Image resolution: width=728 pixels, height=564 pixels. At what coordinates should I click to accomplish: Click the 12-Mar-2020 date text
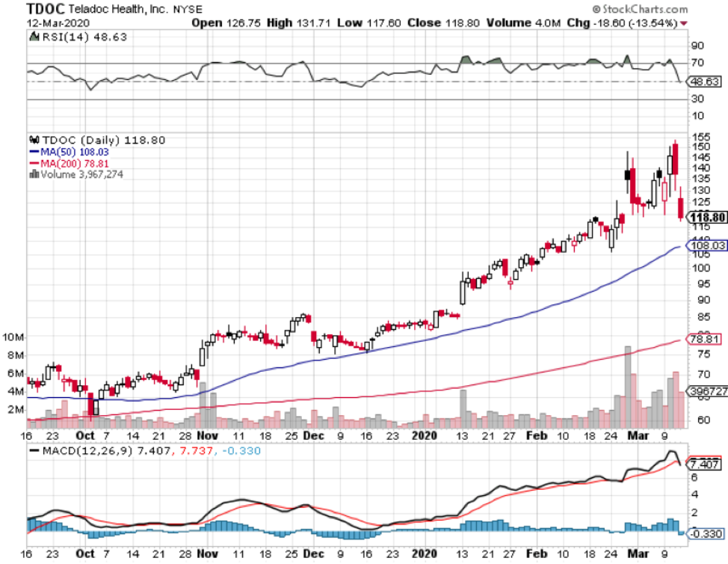[x=58, y=23]
